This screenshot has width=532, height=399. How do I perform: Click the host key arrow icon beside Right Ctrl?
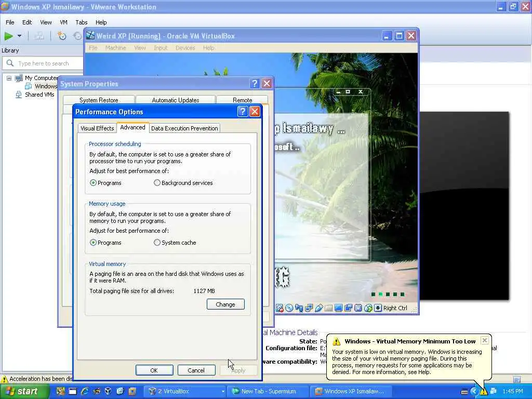[378, 308]
